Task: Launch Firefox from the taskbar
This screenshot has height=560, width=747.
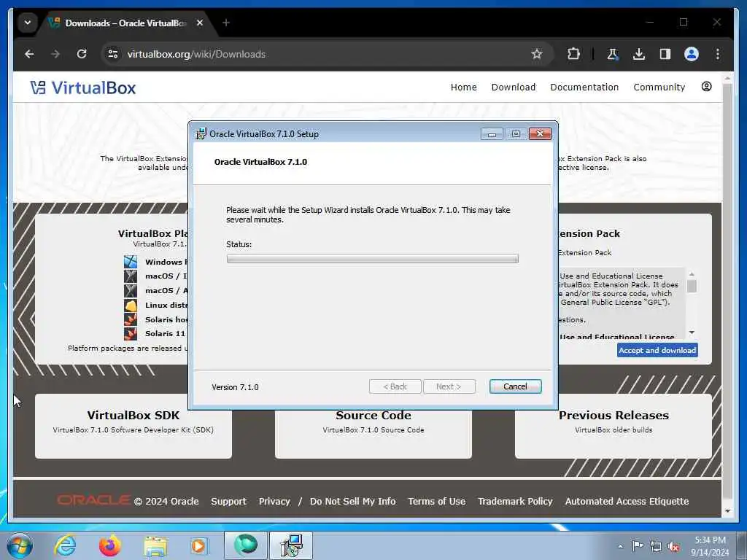Action: point(110,545)
